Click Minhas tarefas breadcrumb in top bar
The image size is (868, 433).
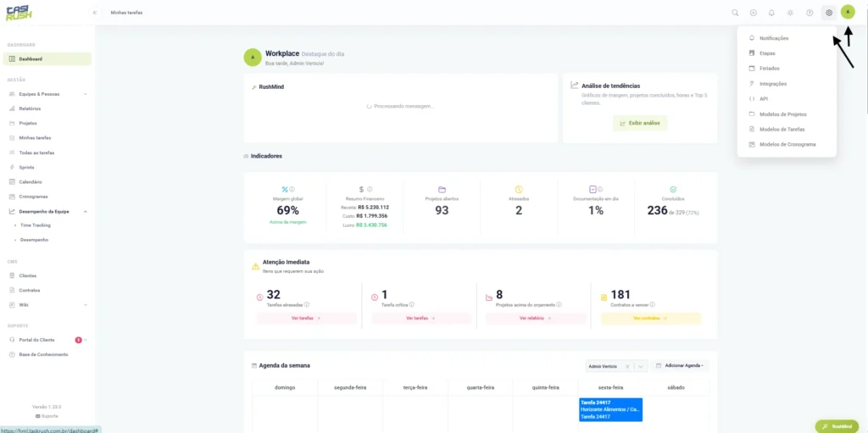[127, 12]
